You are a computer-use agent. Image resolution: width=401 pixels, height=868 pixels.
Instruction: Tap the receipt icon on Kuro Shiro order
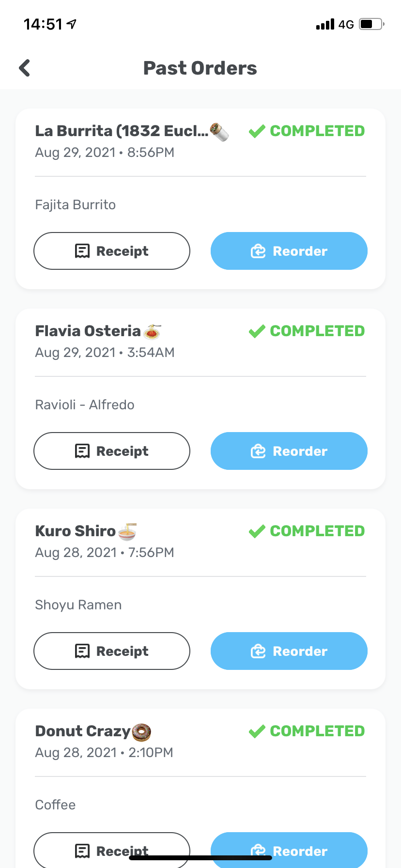click(x=82, y=651)
